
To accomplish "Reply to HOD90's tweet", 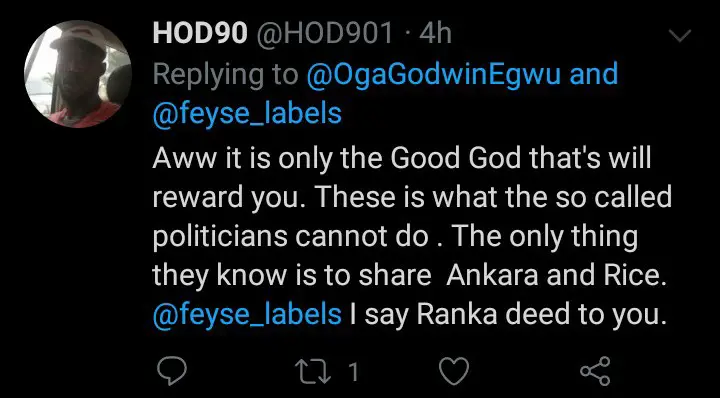I will pyautogui.click(x=172, y=370).
